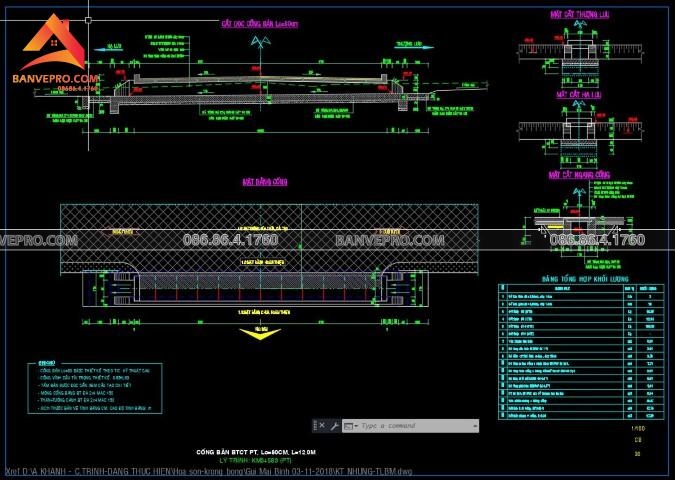Select the "BẢNG TỔNG HỢP KHỐI LƯỢNG" table title
The height and width of the screenshot is (480, 675).
point(585,279)
